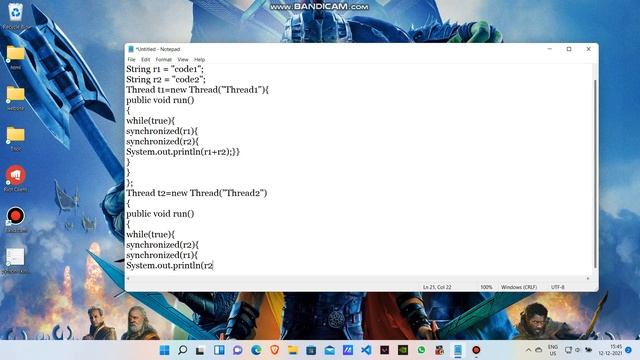Click line 'Thread t2=new Thread("Thread2")'
This screenshot has width=640, height=360.
tap(197, 193)
